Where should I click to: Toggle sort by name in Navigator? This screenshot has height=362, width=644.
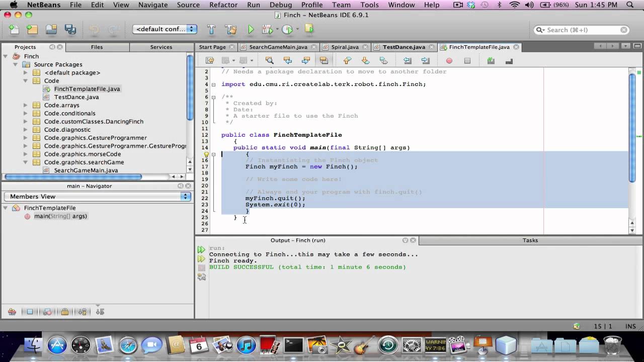point(83,312)
